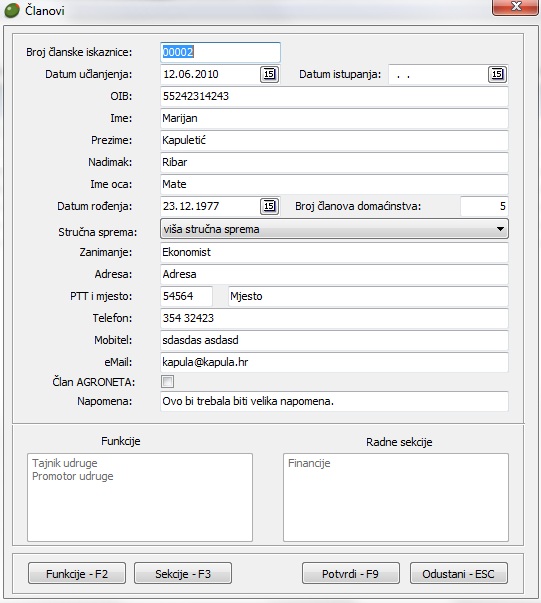Focus the eMail field with kapula@kapula.hr
Image resolution: width=541 pixels, height=603 pixels.
(334, 362)
